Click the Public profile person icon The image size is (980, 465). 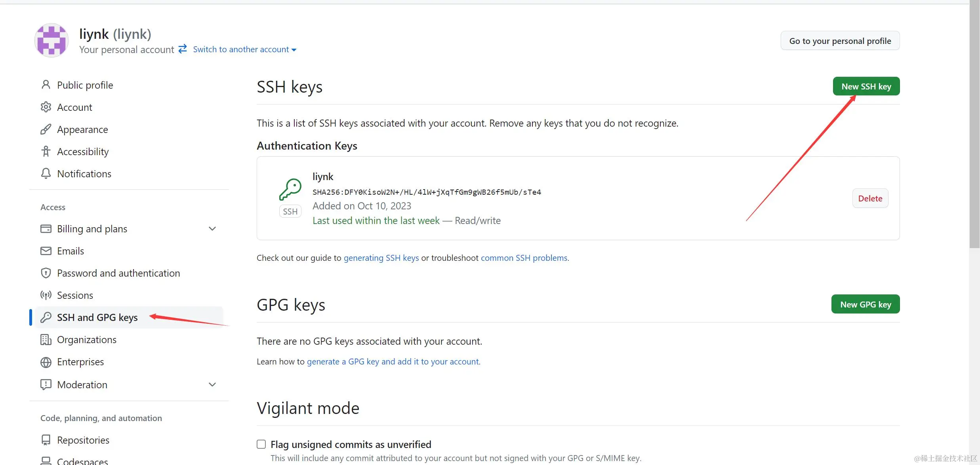click(x=46, y=85)
